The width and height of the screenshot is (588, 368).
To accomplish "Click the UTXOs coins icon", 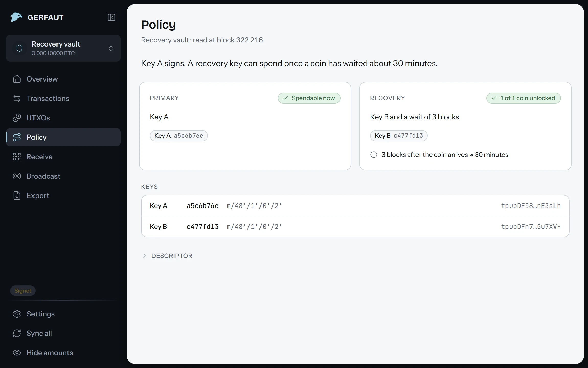I will click(x=17, y=118).
